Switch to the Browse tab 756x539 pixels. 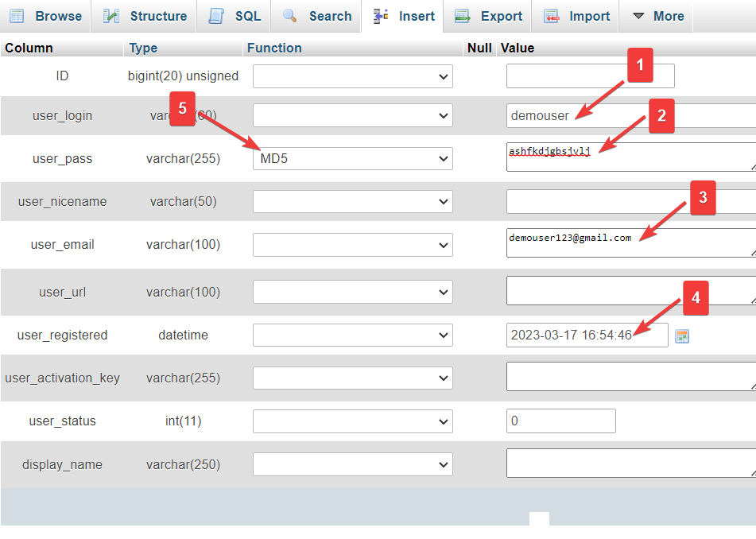point(45,15)
